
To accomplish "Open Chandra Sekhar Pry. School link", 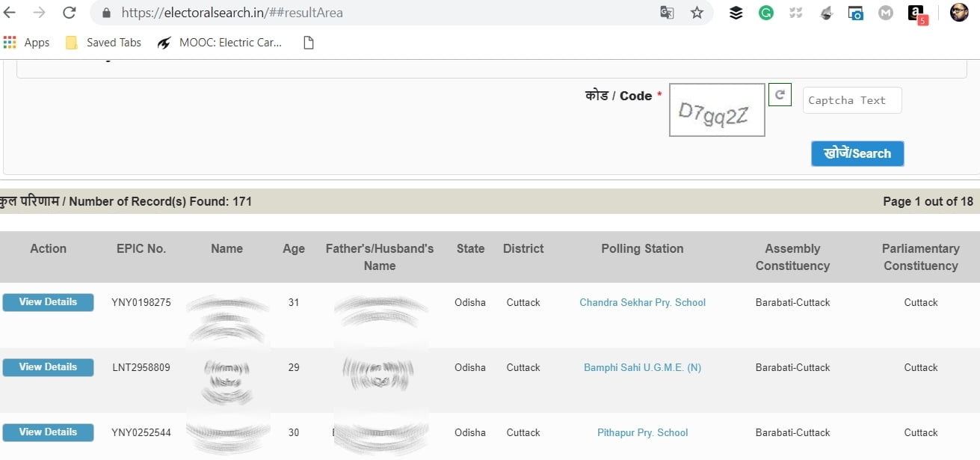I will pyautogui.click(x=642, y=303).
